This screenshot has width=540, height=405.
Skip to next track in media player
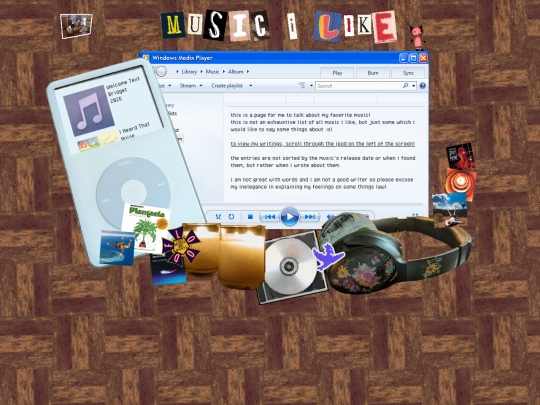309,217
